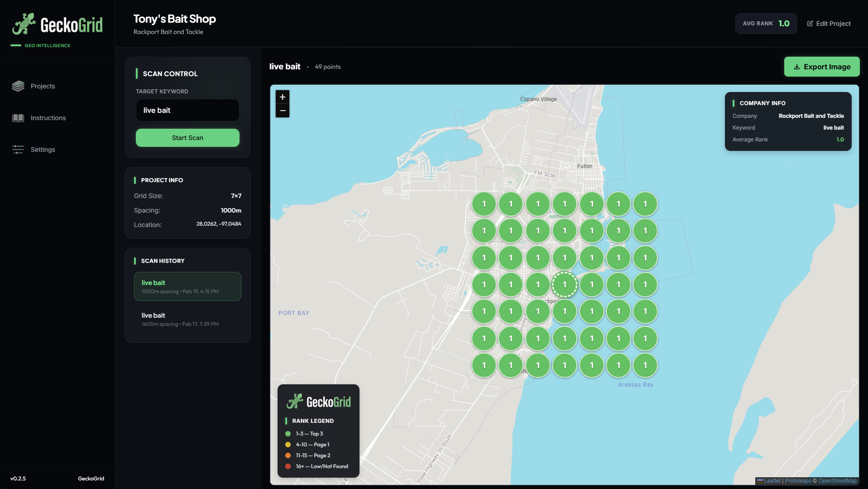Select Projects in the sidebar

43,86
